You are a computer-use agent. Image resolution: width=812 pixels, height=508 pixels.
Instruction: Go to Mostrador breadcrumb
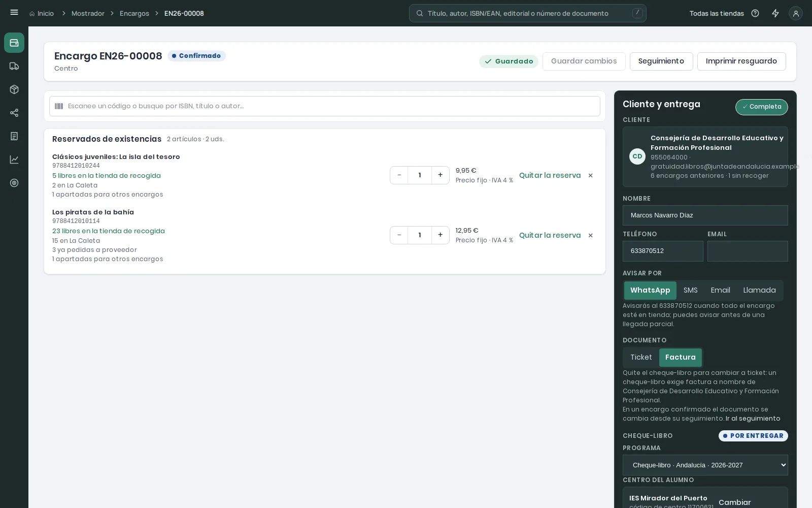pos(88,13)
